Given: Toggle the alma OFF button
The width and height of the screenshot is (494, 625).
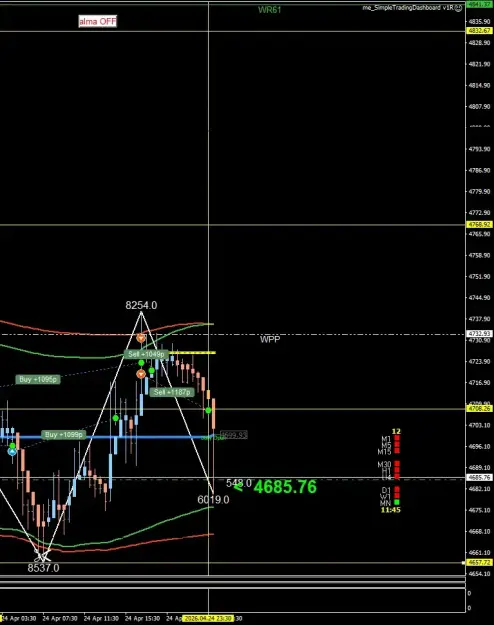Looking at the screenshot, I should (x=98, y=22).
